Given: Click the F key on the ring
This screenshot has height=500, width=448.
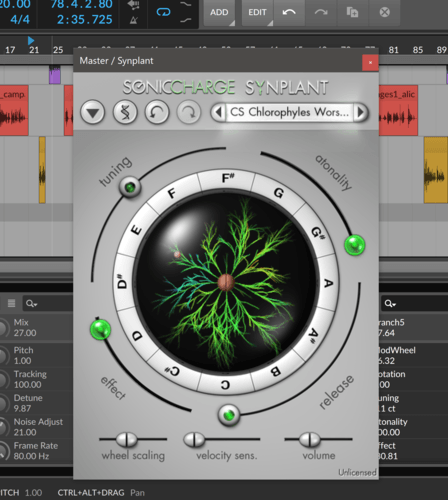Looking at the screenshot, I should 172,193.
